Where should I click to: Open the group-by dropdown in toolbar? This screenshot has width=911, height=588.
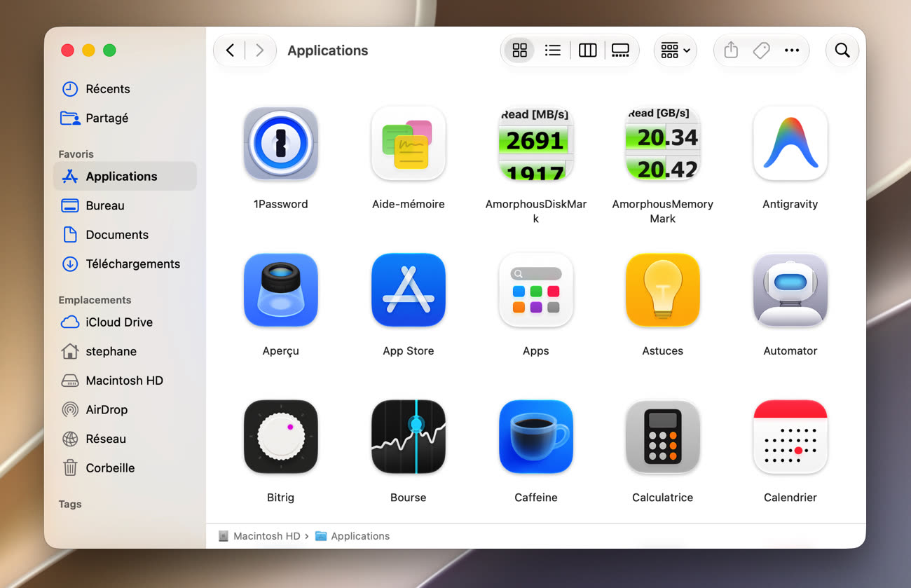pos(676,50)
